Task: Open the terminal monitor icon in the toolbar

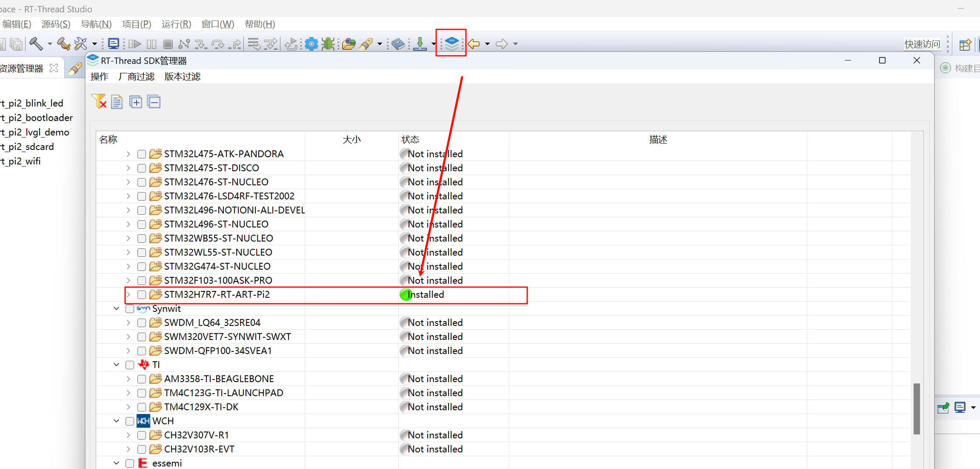Action: (113, 43)
